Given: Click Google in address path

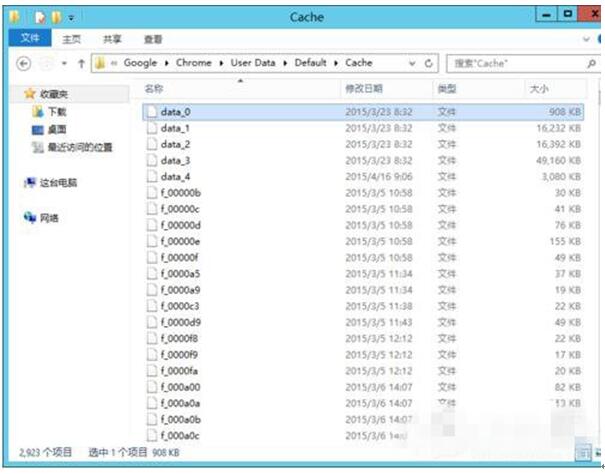Looking at the screenshot, I should [x=140, y=63].
